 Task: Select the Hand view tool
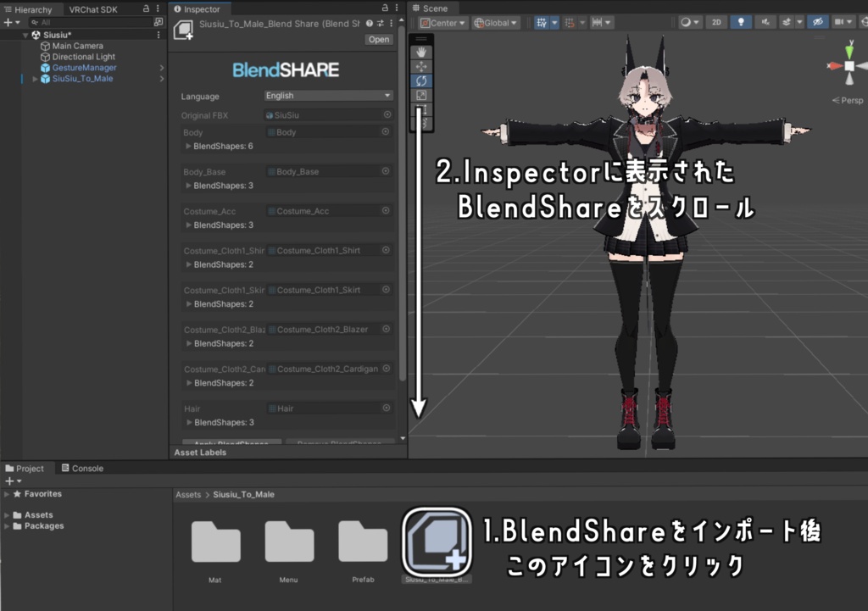point(421,52)
